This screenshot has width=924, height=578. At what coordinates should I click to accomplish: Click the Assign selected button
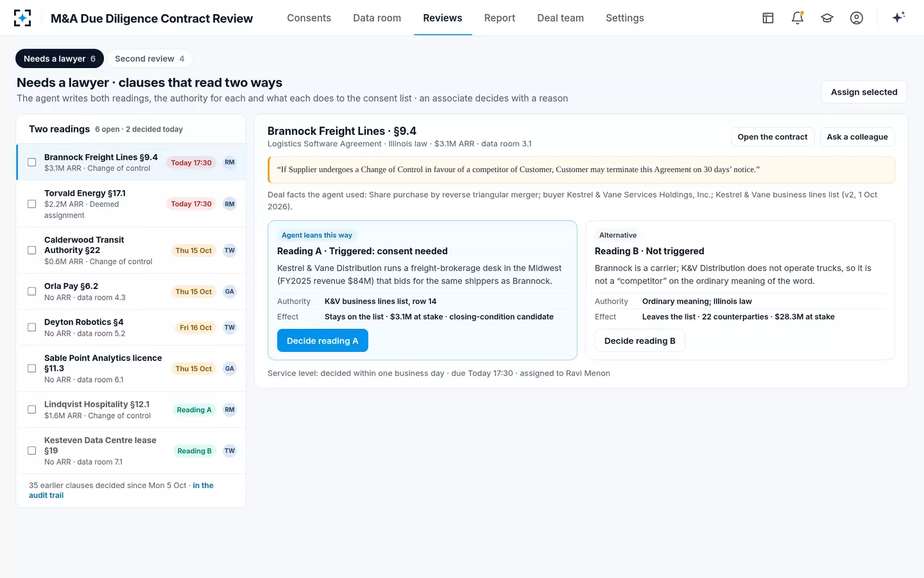[864, 92]
